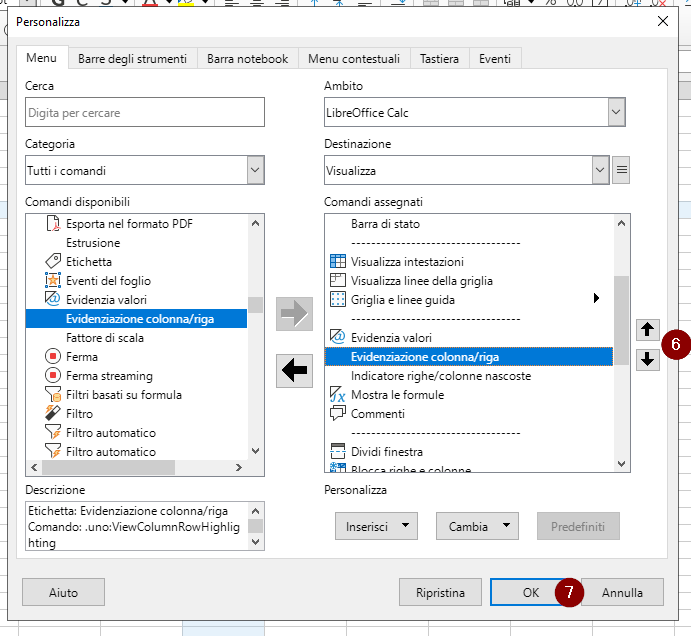Select Ferma streaming command
The height and width of the screenshot is (636, 691).
[109, 376]
